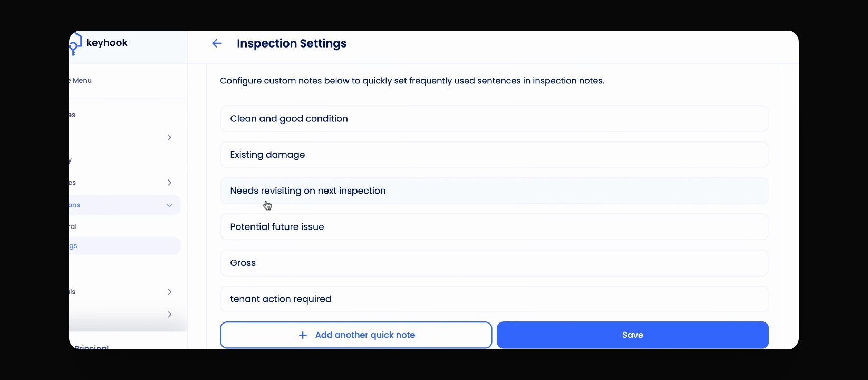Expand the second-to-last right chevron in sidebar
868x380 pixels.
pos(169,292)
